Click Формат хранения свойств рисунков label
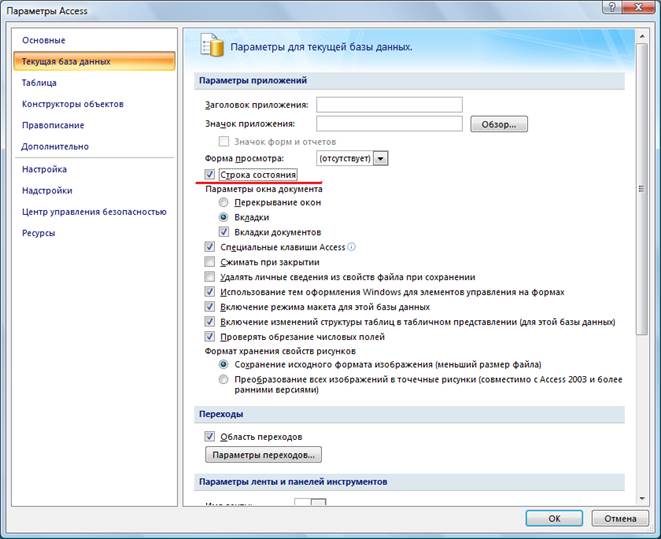661x539 pixels. [280, 351]
